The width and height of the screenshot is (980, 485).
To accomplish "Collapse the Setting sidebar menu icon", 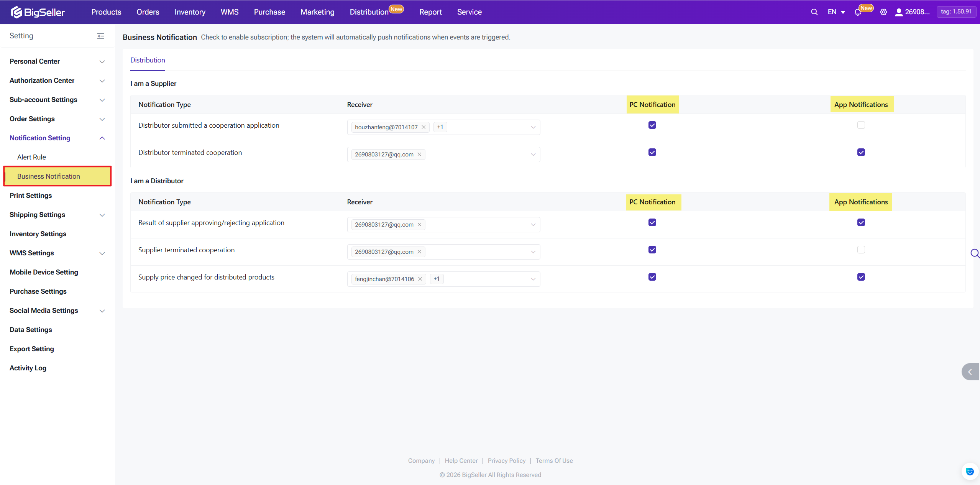I will (101, 36).
